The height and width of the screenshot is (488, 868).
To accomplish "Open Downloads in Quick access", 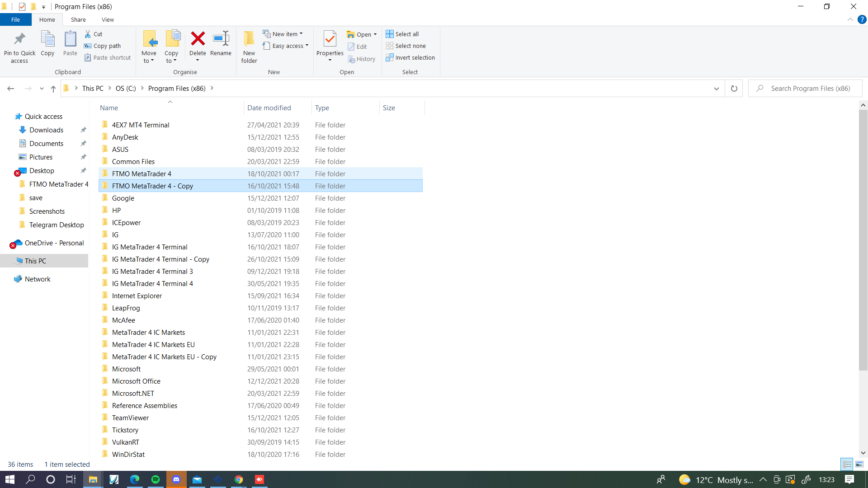I will (46, 130).
